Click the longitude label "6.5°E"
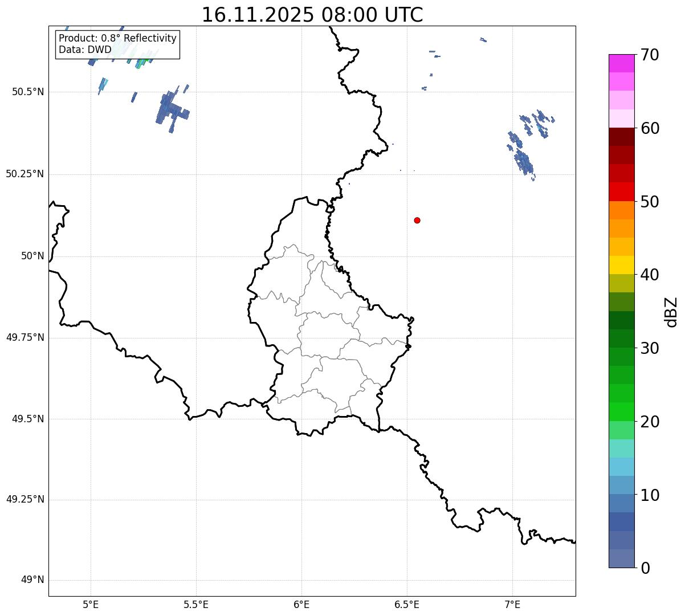Screen dimensions: 685x616 click(407, 604)
